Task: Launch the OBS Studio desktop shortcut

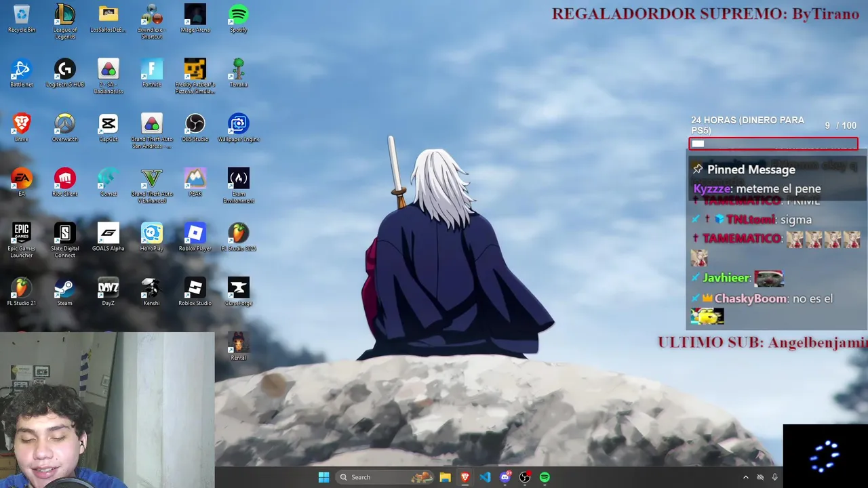Action: [x=195, y=128]
